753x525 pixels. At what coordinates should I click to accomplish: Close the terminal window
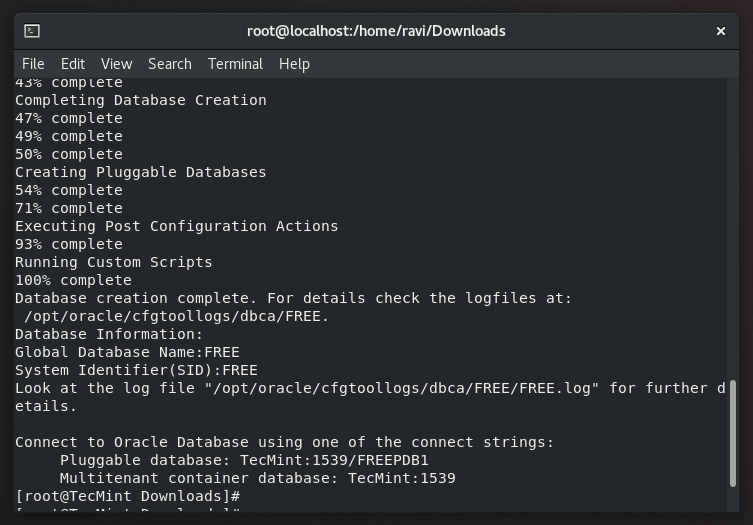click(720, 31)
